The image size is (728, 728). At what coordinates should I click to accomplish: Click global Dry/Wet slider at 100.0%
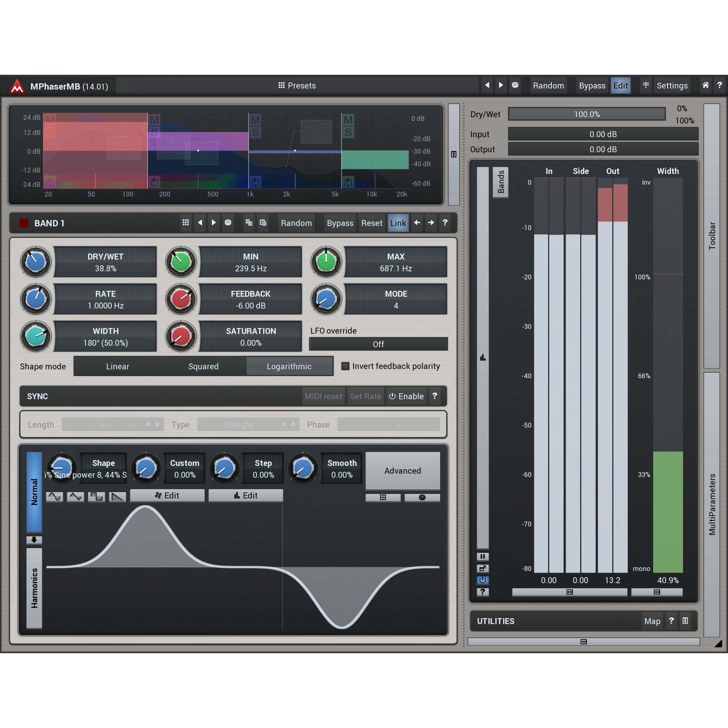pos(587,114)
